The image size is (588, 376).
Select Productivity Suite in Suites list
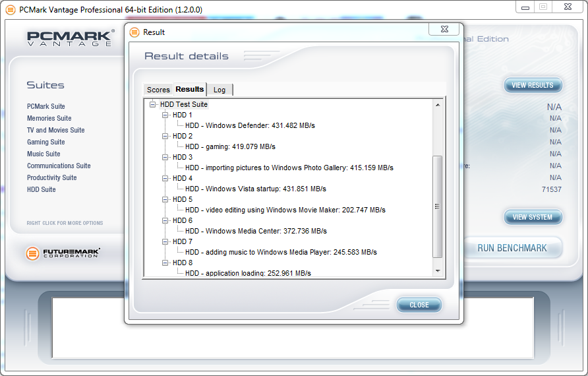[x=52, y=177]
